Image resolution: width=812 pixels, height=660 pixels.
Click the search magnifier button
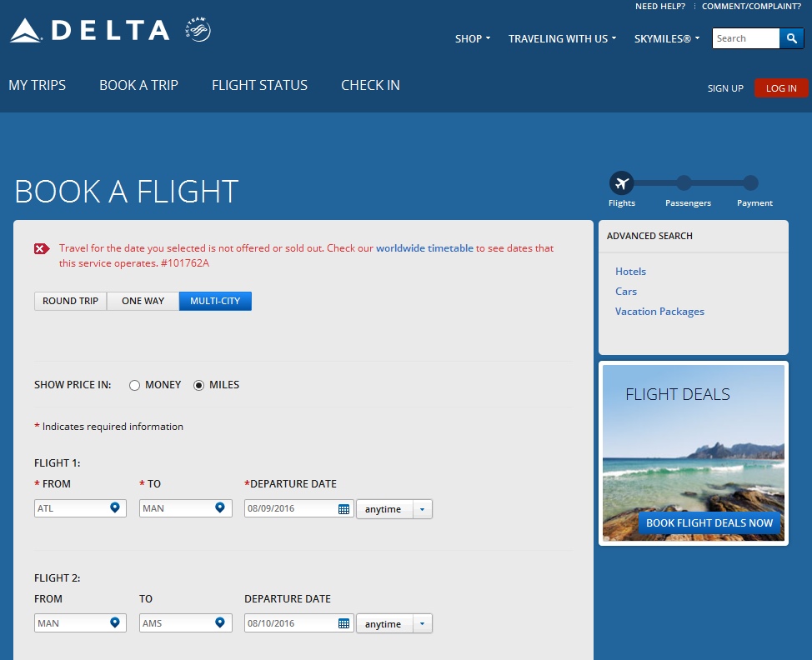[791, 38]
